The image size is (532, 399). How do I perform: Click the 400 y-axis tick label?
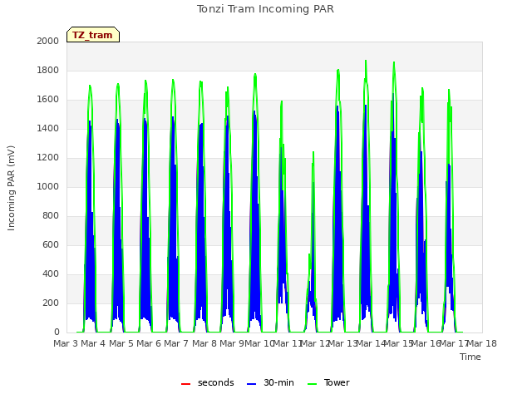pos(51,273)
